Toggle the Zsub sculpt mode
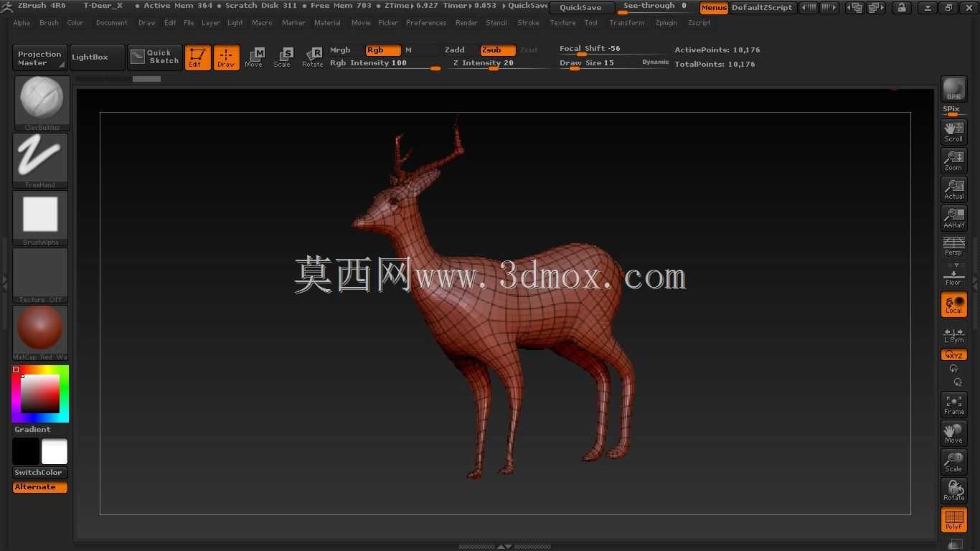This screenshot has width=980, height=551. tap(498, 50)
